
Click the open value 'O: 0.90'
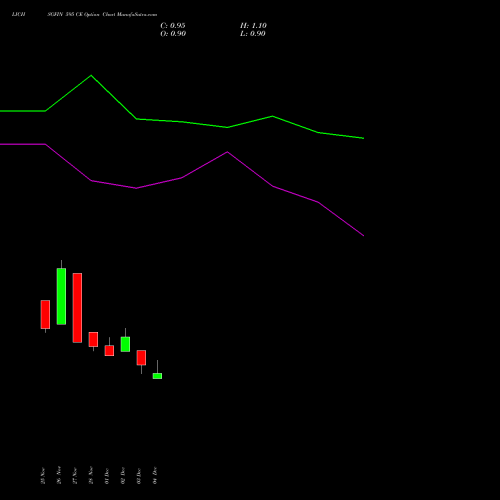click(x=173, y=34)
